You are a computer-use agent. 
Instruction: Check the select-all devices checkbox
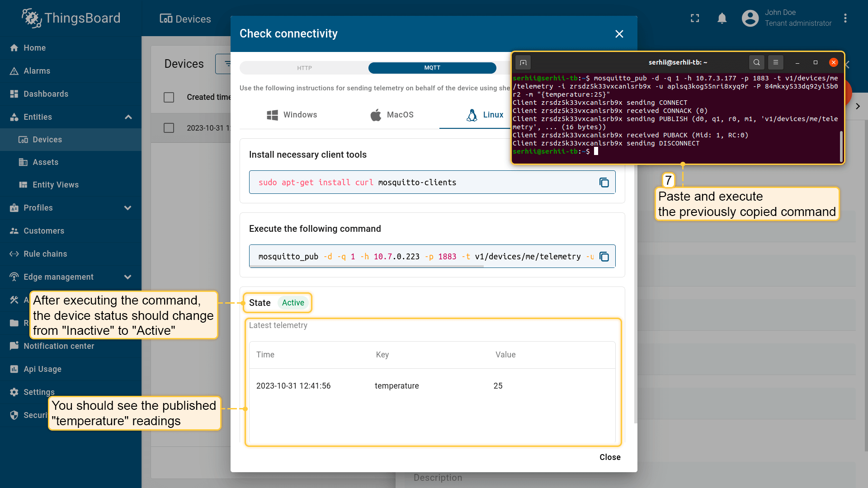(169, 97)
